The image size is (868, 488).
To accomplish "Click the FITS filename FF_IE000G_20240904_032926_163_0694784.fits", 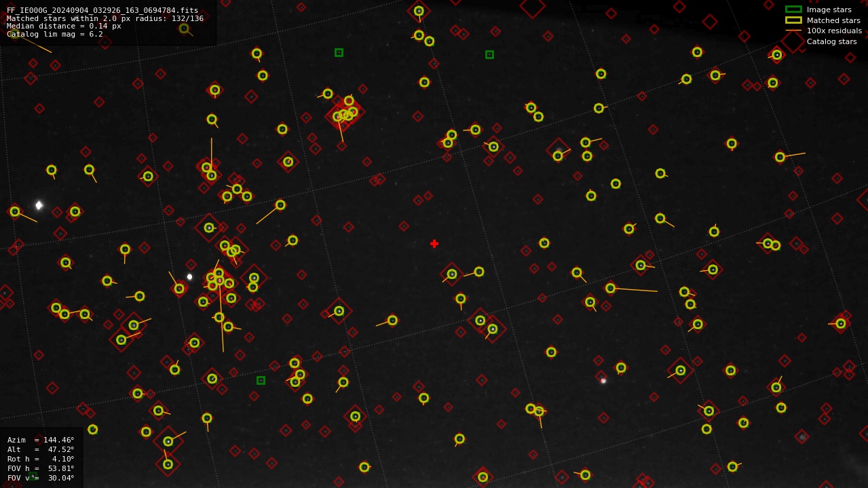I will click(x=102, y=10).
